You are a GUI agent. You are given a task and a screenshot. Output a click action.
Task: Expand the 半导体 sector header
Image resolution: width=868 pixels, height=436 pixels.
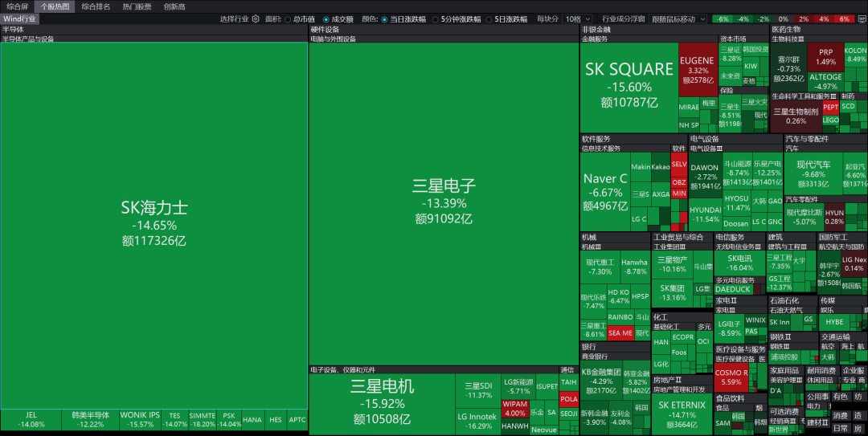[154, 30]
